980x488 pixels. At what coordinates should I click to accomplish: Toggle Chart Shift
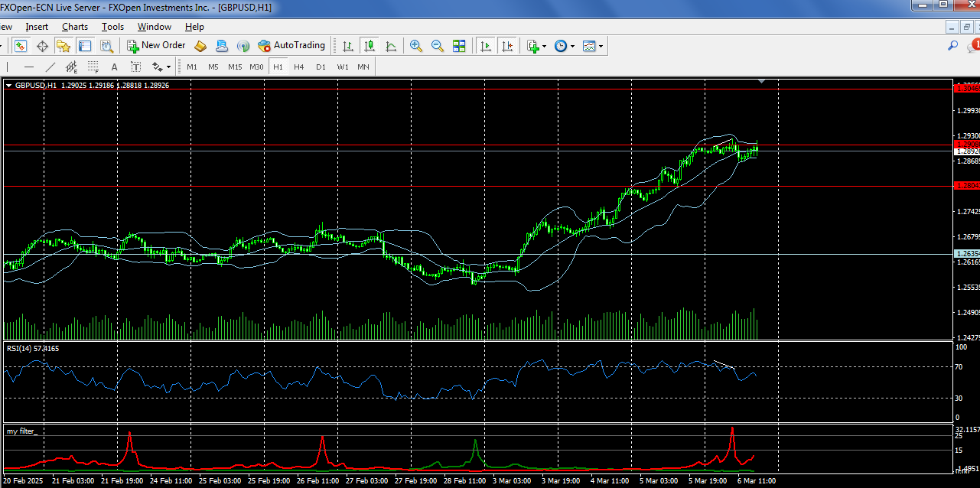point(507,46)
